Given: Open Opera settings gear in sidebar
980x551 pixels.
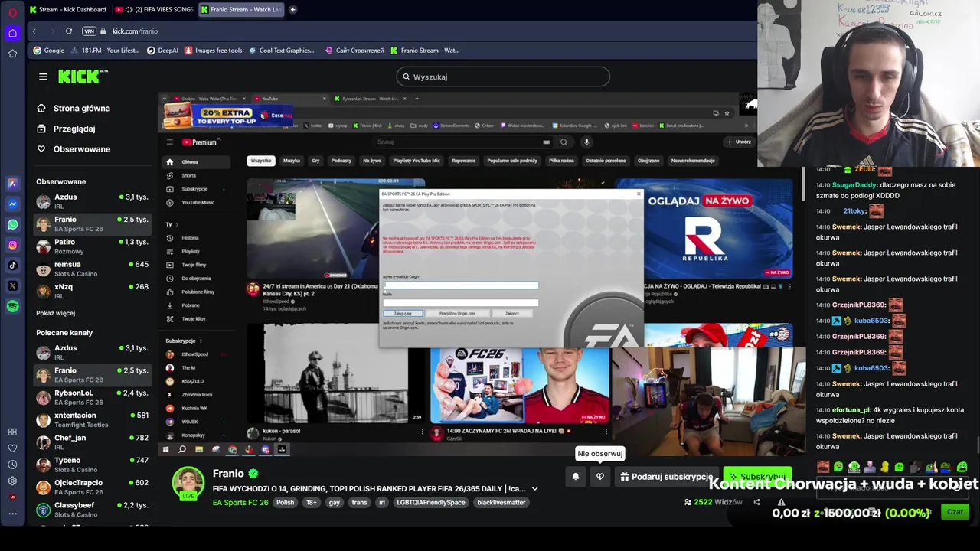Looking at the screenshot, I should [12, 481].
